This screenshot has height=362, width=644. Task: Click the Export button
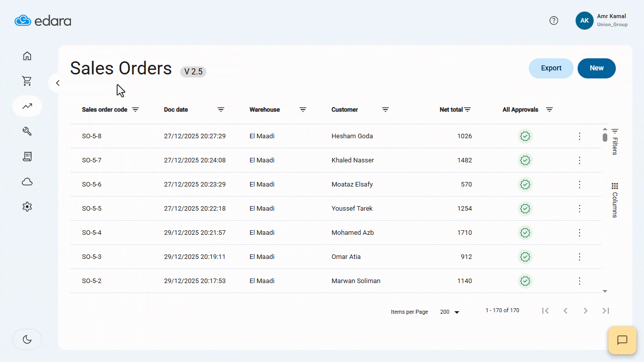551,68
